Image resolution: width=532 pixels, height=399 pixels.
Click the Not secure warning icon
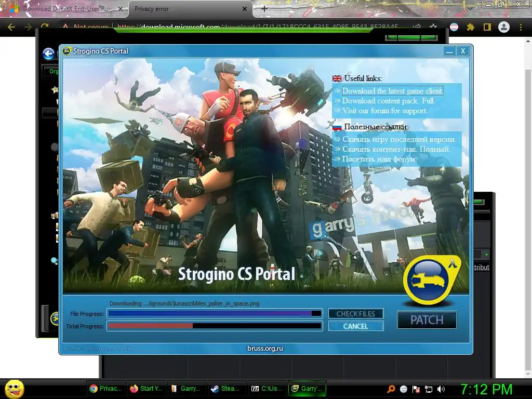point(65,26)
